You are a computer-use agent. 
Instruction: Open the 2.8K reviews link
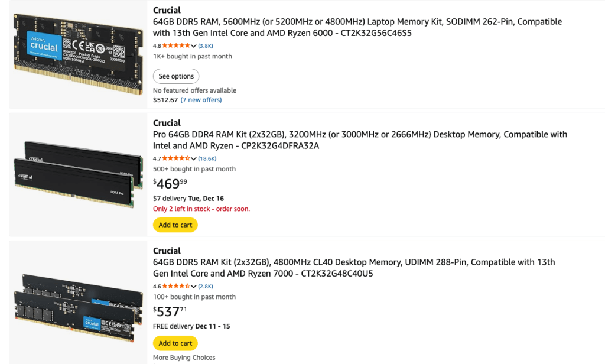tap(206, 286)
